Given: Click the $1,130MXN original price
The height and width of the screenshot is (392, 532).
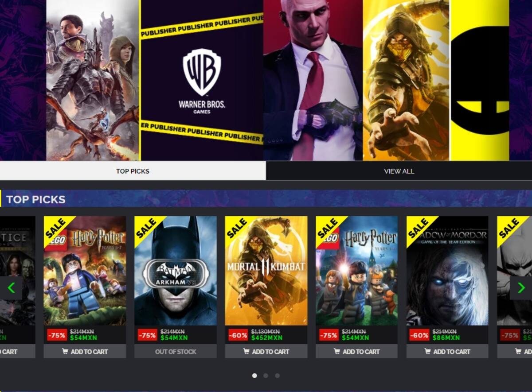Looking at the screenshot, I should (266, 331).
